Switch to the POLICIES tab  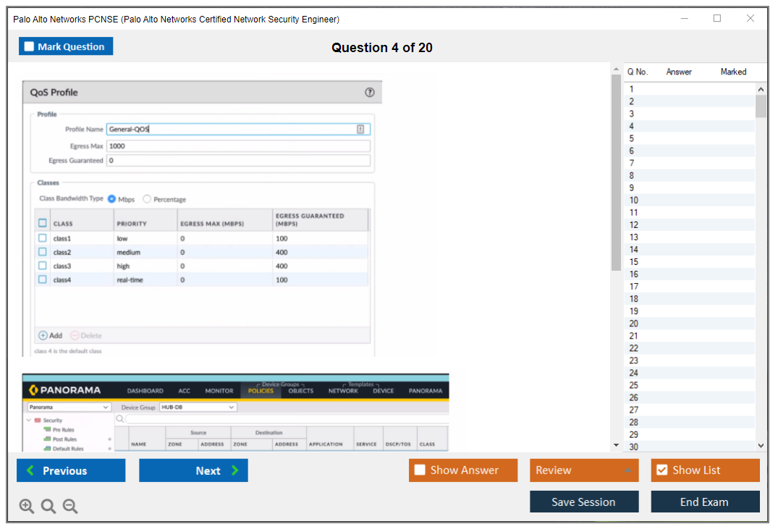tap(261, 391)
